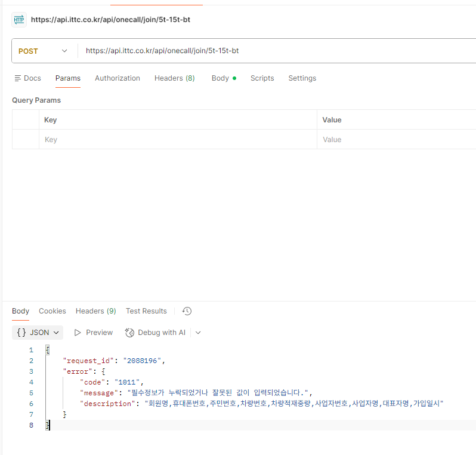476x455 pixels.
Task: Switch to the Authorization tab
Action: pyautogui.click(x=117, y=78)
